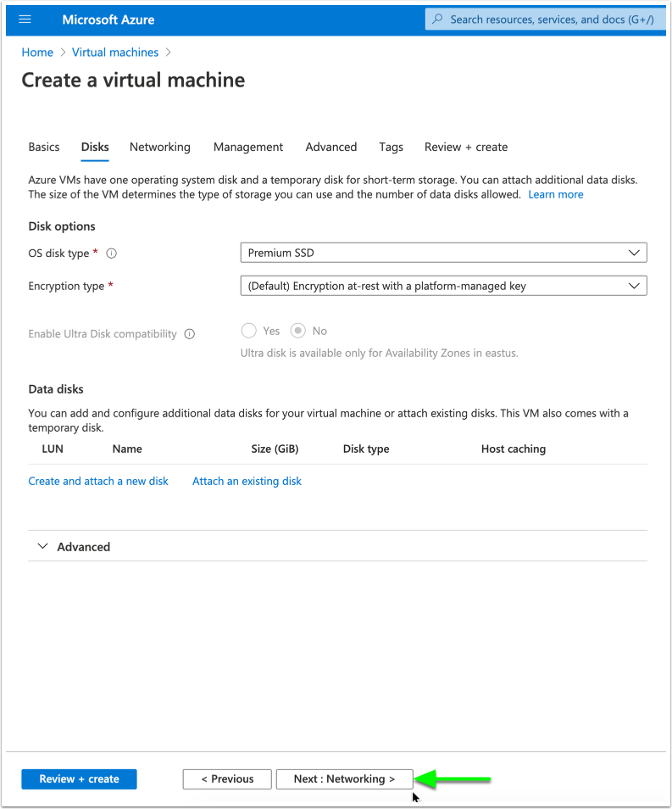This screenshot has height=809, width=672.
Task: Click Create and attach a new disk
Action: click(98, 481)
